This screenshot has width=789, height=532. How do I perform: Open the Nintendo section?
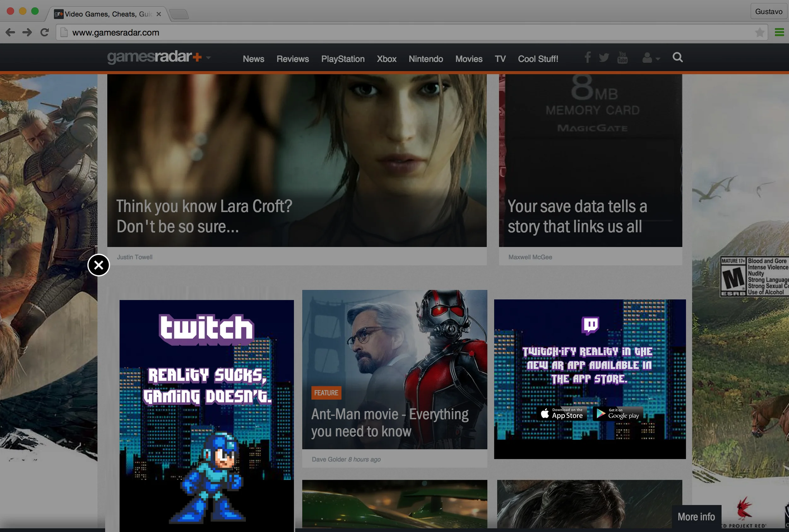(x=425, y=59)
